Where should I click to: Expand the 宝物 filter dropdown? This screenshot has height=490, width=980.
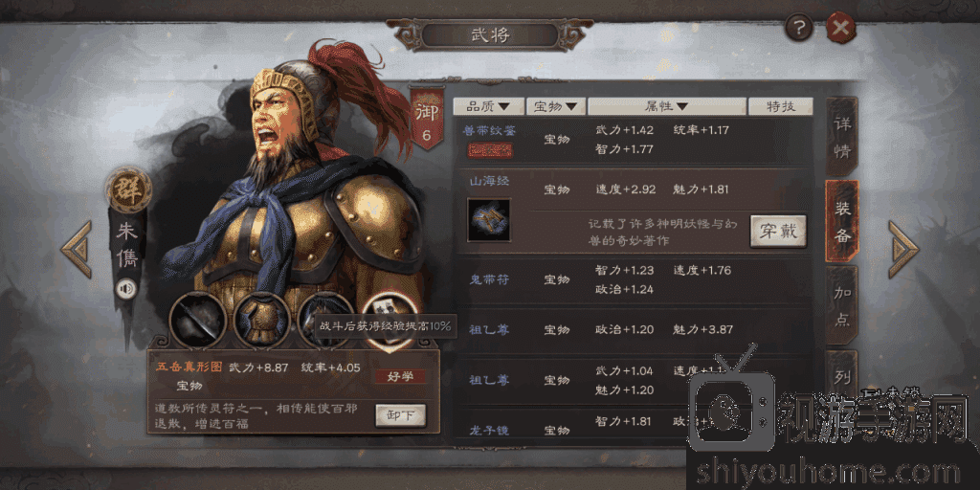556,106
